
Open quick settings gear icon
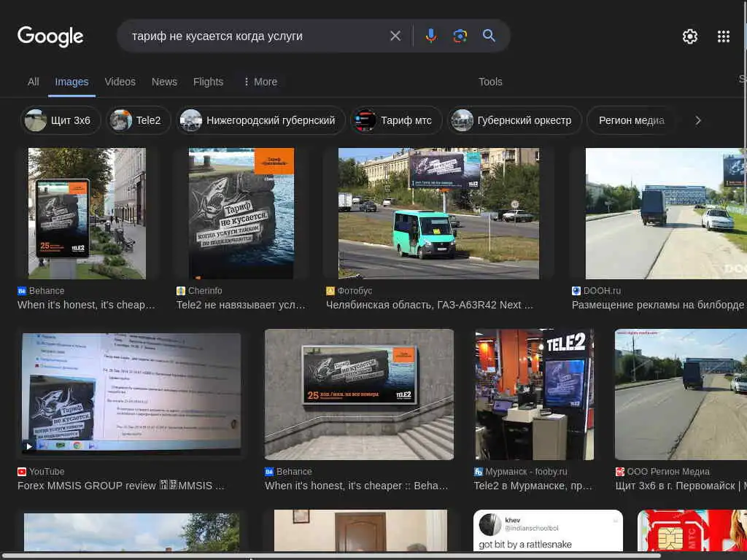pos(690,36)
